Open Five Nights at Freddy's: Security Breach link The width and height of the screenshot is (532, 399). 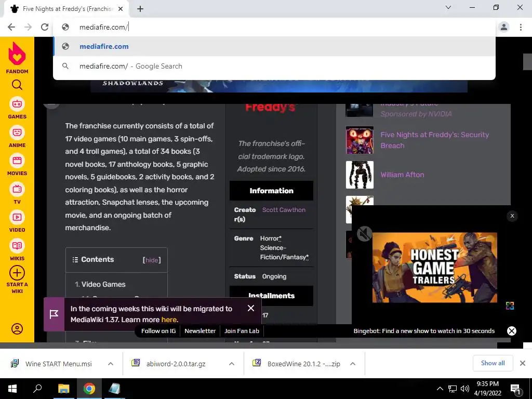click(435, 140)
